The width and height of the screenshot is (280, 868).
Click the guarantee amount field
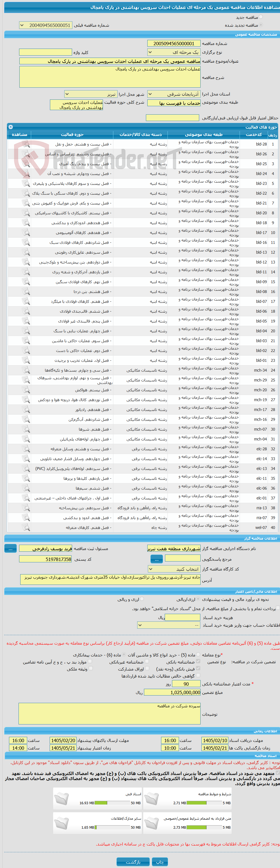(x=172, y=692)
